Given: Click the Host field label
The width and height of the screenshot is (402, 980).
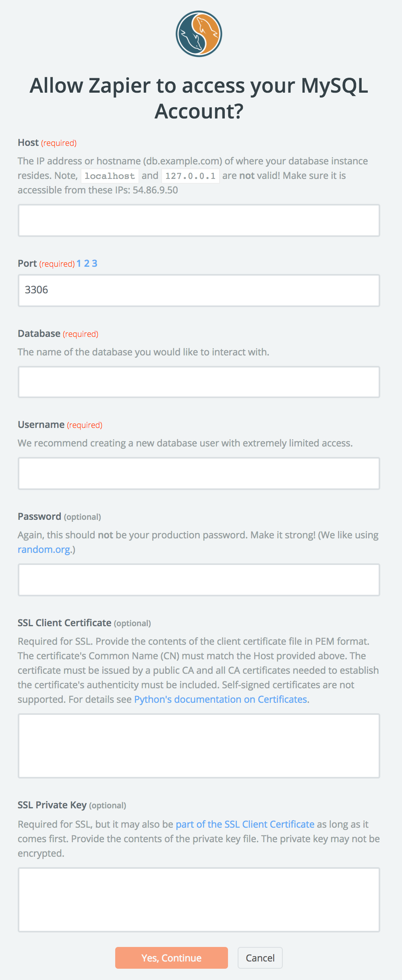Looking at the screenshot, I should 28,143.
